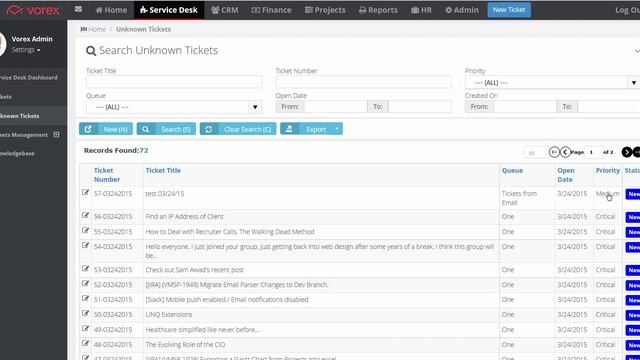The height and width of the screenshot is (360, 640).
Task: Open the Reports menu
Action: (x=378, y=10)
